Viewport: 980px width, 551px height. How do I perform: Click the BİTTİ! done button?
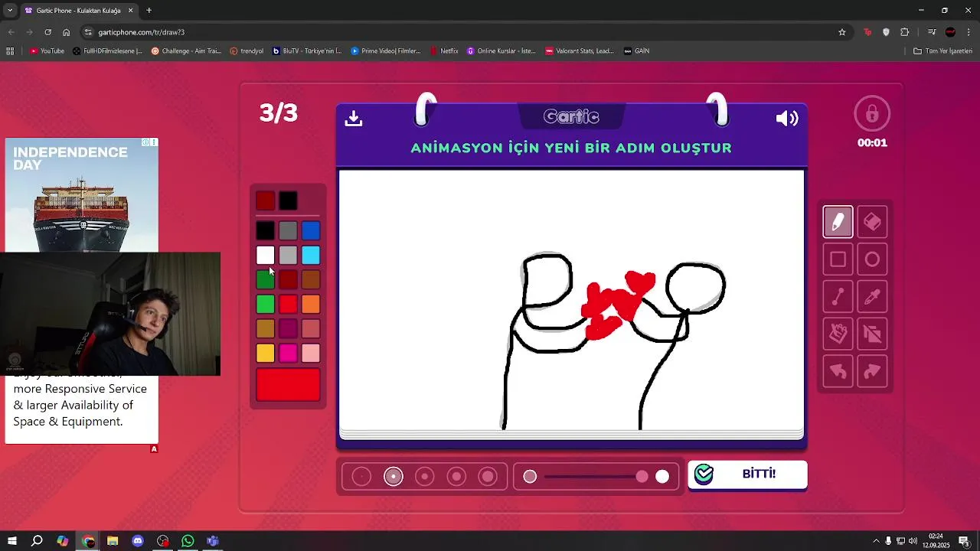coord(747,474)
